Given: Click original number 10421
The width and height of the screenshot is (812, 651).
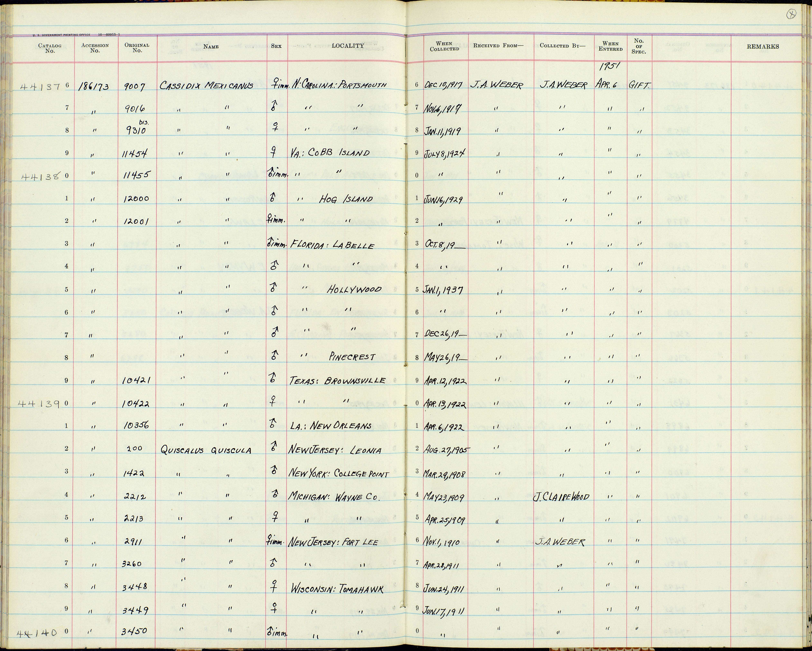Looking at the screenshot, I should [x=136, y=381].
